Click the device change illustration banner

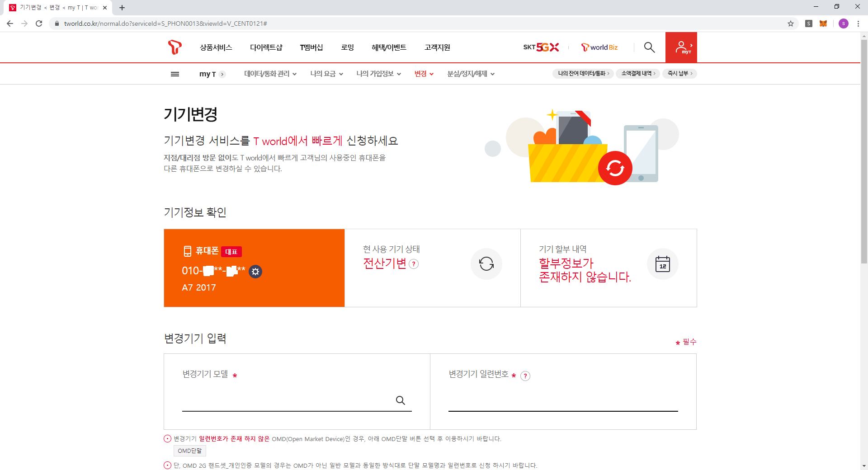[582, 147]
